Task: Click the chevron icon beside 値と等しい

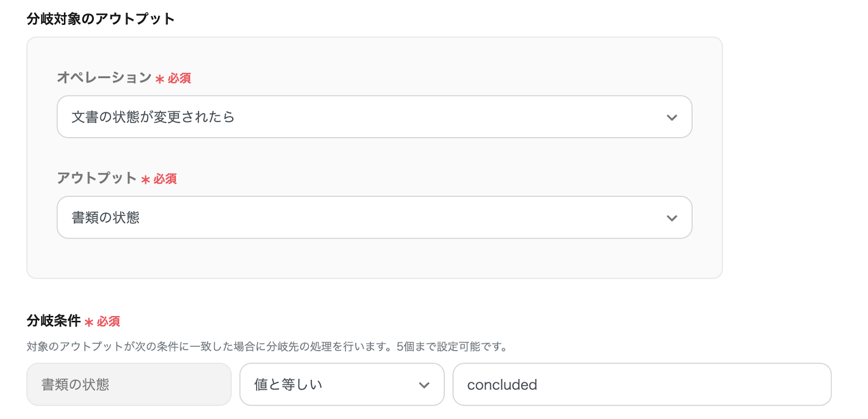Action: point(424,385)
